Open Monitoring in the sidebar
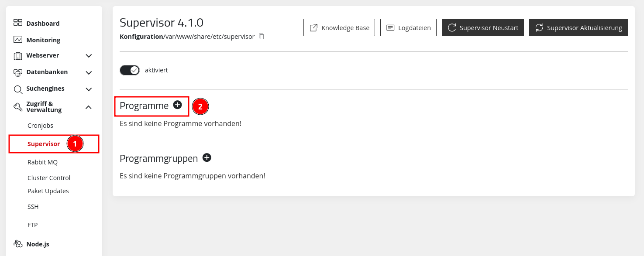Screen dimensions: 644x256 pos(43,40)
